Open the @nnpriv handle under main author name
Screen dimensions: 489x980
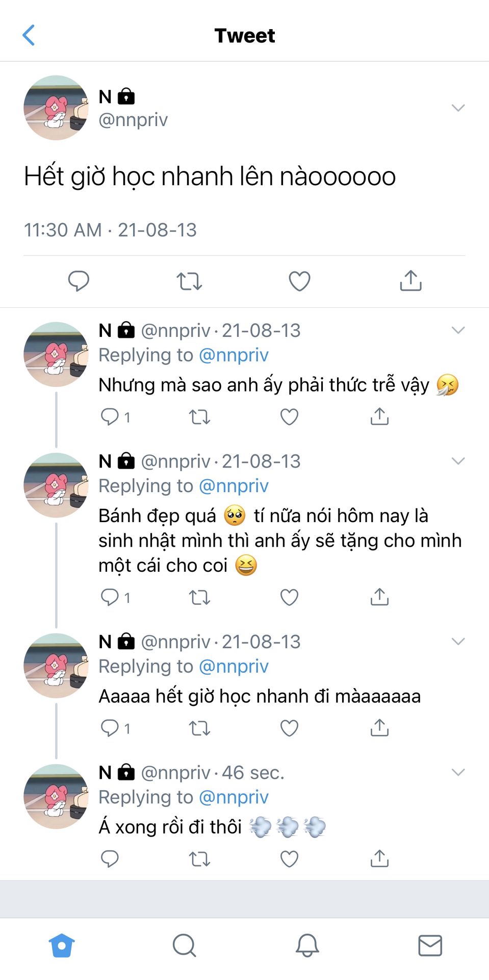coord(133,120)
